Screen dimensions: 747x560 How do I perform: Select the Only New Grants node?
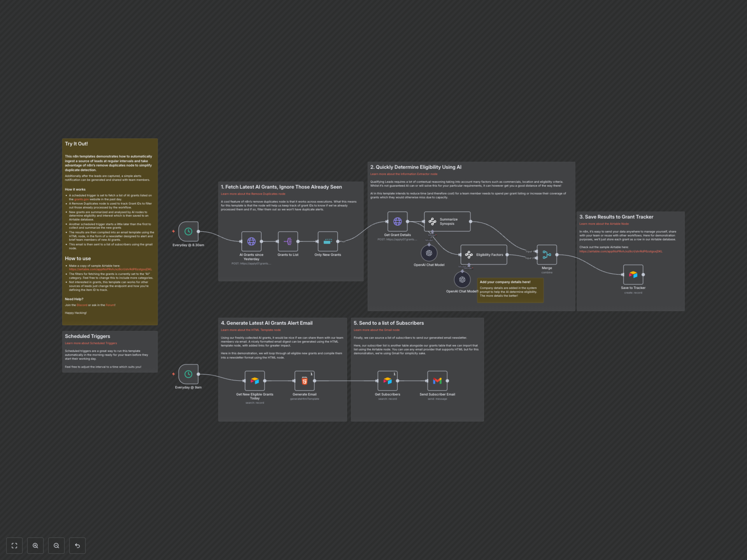(328, 241)
